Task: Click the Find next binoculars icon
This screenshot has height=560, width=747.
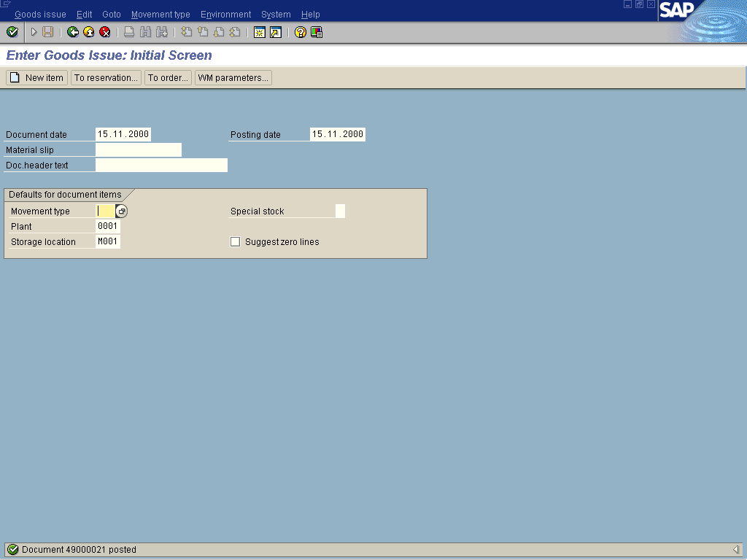Action: (x=162, y=32)
